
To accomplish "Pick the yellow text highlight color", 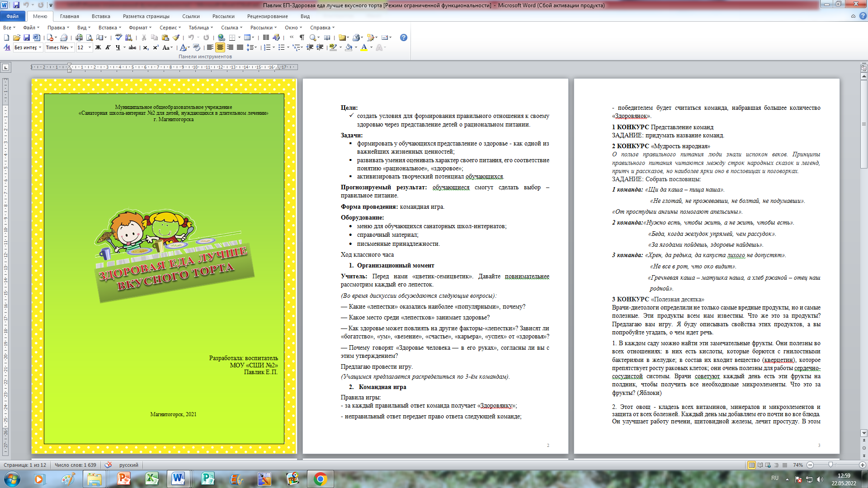I will coord(333,47).
